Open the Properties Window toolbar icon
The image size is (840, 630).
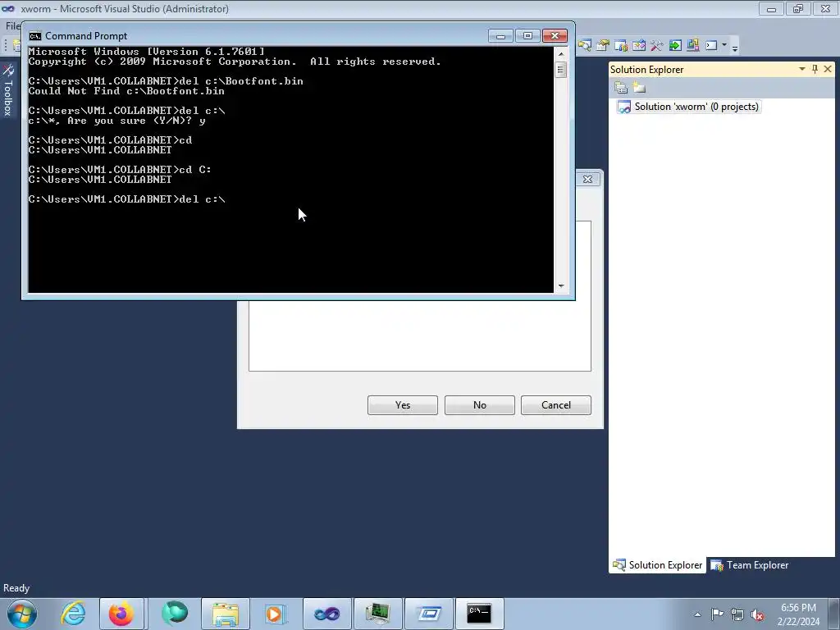click(x=603, y=46)
